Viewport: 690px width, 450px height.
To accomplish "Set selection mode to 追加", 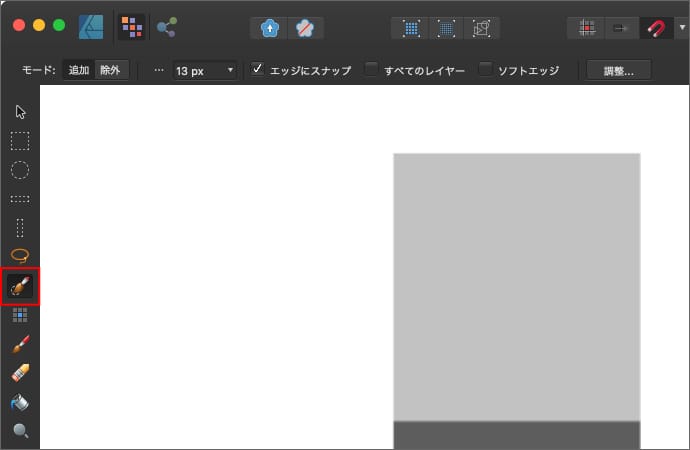I will coord(78,71).
